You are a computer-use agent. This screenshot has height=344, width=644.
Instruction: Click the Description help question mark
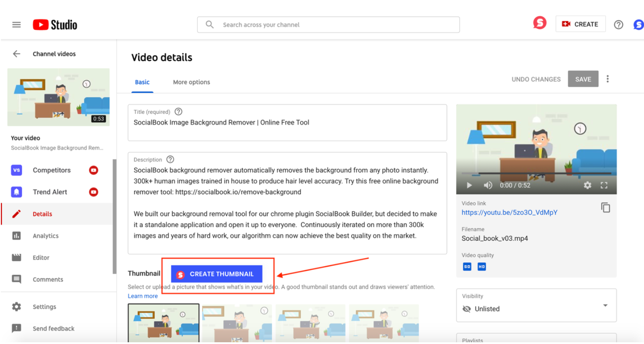[170, 159]
